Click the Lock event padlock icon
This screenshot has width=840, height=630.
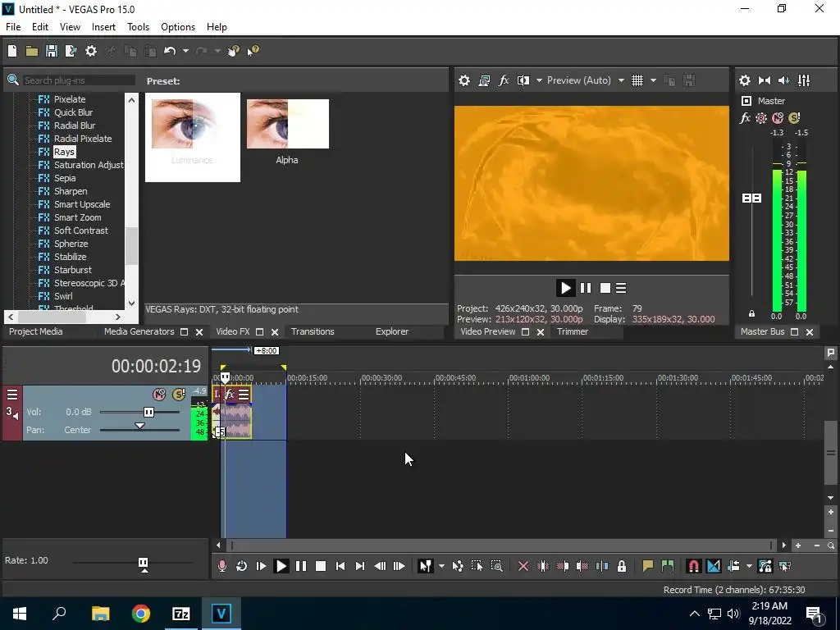click(x=622, y=566)
